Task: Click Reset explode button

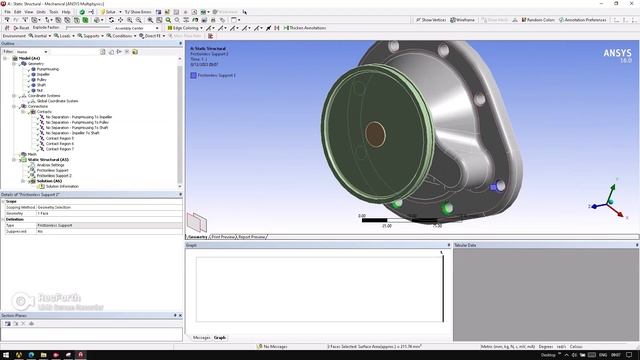Action: click(x=21, y=28)
